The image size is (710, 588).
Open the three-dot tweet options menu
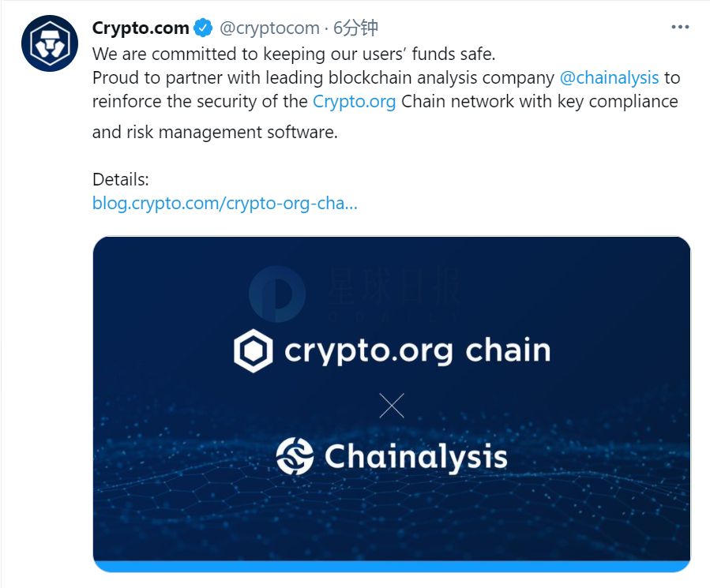click(680, 28)
